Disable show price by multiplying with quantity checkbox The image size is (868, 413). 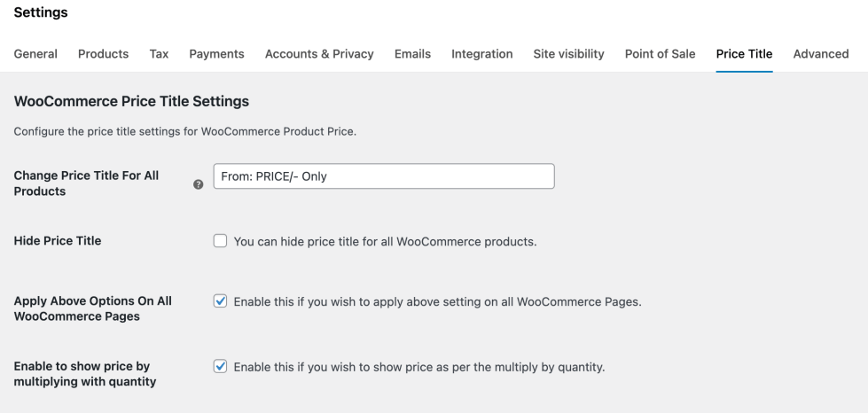[220, 368]
